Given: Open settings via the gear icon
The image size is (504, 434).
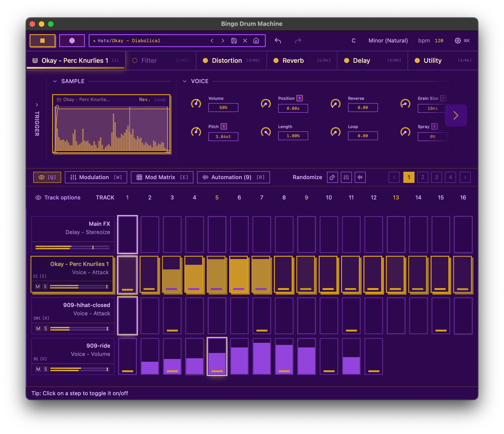Looking at the screenshot, I should 458,41.
